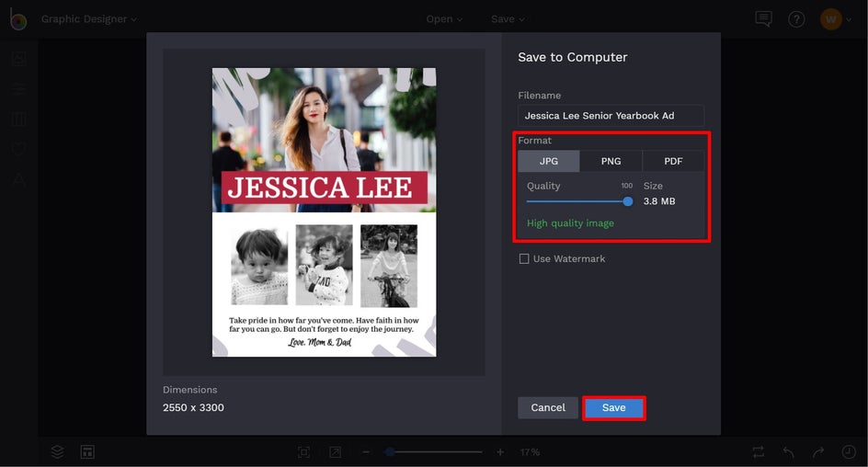The height and width of the screenshot is (467, 868).
Task: Click the 'Save to Computer' heading
Action: tap(573, 57)
